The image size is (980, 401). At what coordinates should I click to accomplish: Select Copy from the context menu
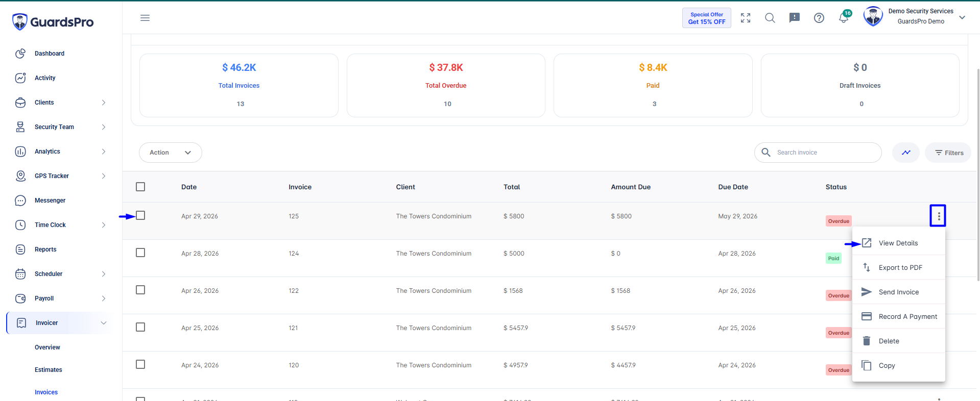899,365
